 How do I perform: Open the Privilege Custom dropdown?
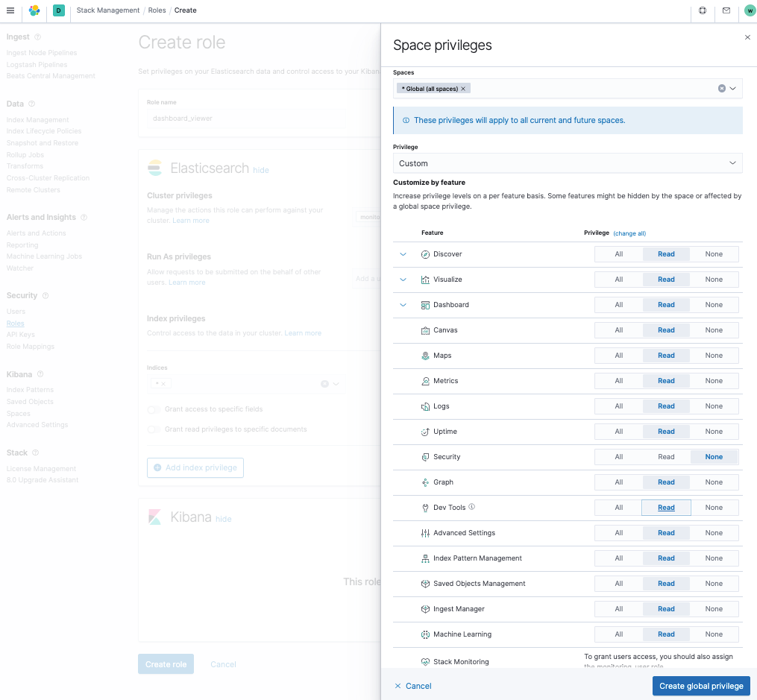point(568,163)
